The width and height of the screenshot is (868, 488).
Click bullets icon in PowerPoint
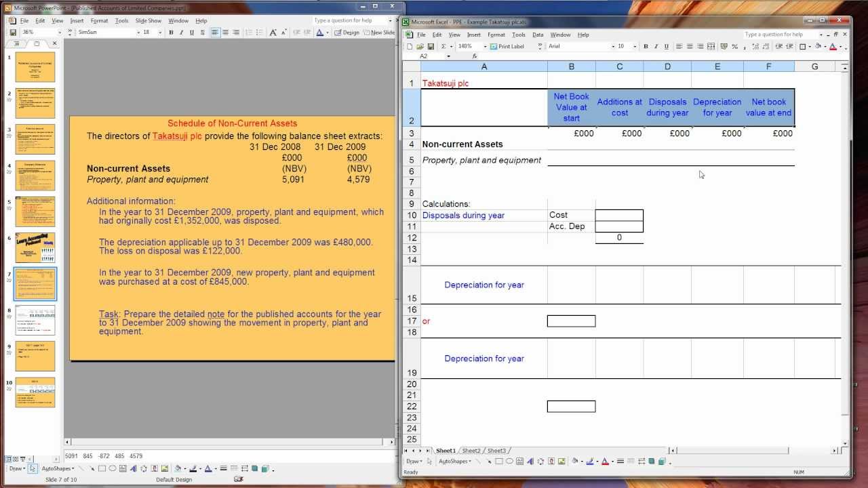[x=259, y=32]
